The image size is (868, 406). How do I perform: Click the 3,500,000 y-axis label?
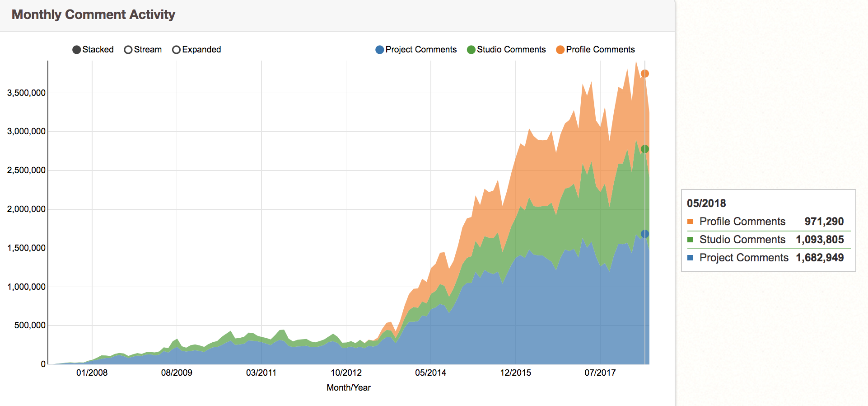[x=26, y=93]
